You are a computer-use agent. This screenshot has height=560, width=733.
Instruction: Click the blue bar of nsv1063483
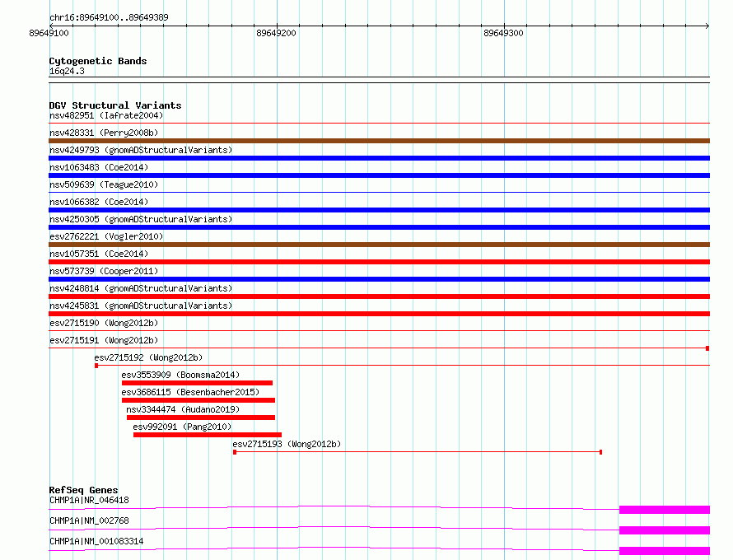point(379,175)
